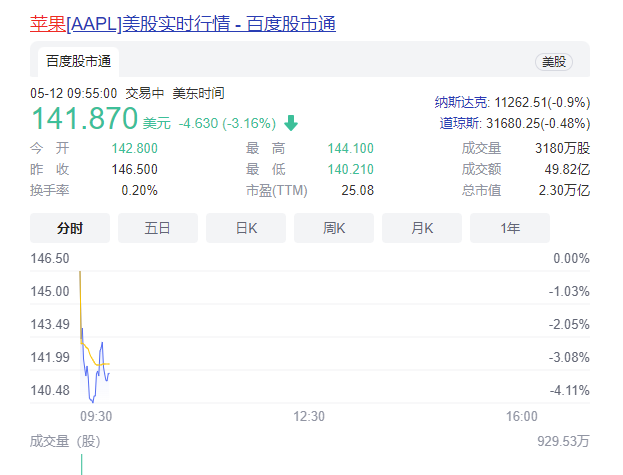Open the 苹果[AAPL]美股实时行情 - 百度股市通 link
Image resolution: width=623 pixels, height=475 pixels.
click(183, 24)
